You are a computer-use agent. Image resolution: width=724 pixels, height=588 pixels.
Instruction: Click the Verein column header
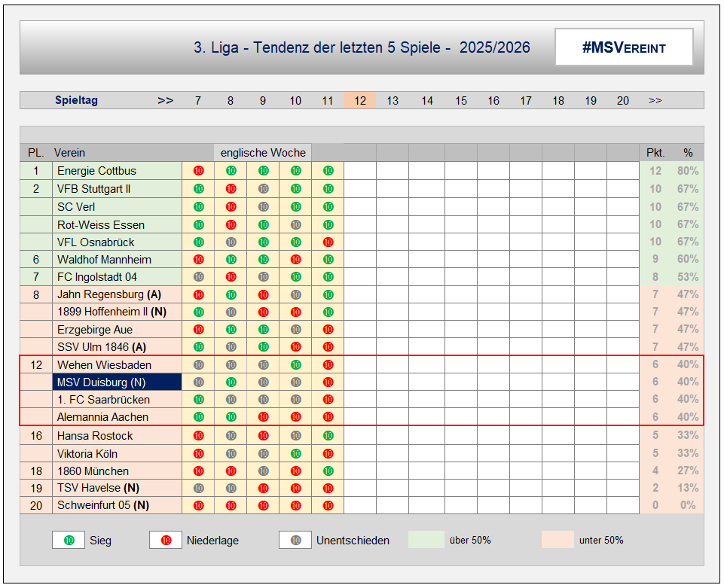pos(70,153)
